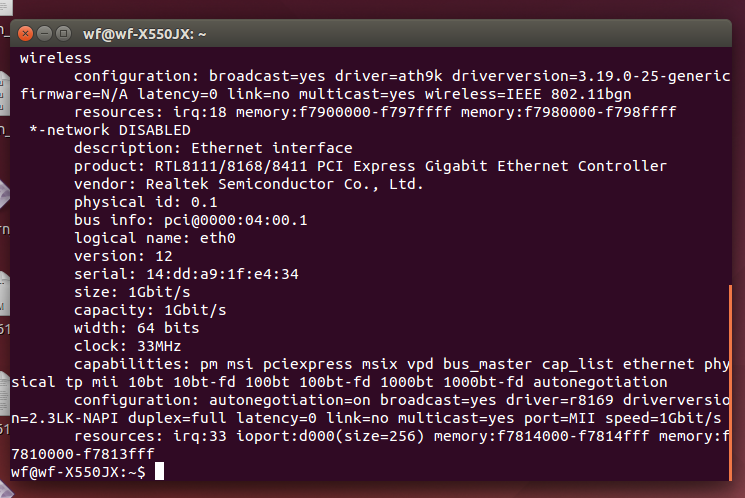Click the 'description: Ethernet interface' line

click(x=213, y=148)
